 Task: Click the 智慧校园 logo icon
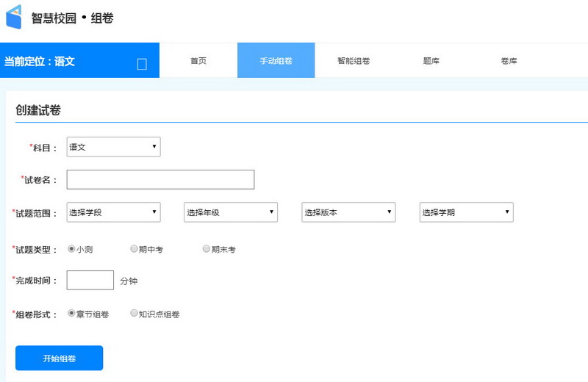coord(14,17)
